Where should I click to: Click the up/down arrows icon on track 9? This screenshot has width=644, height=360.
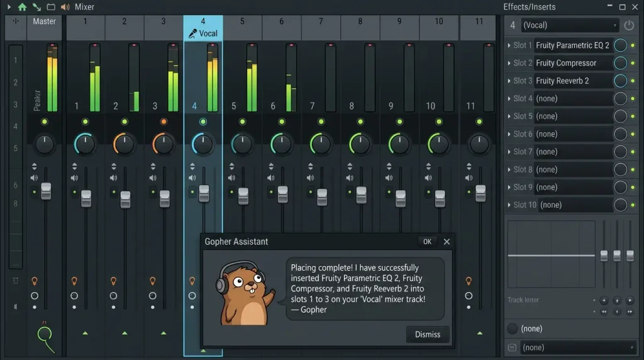(389, 166)
